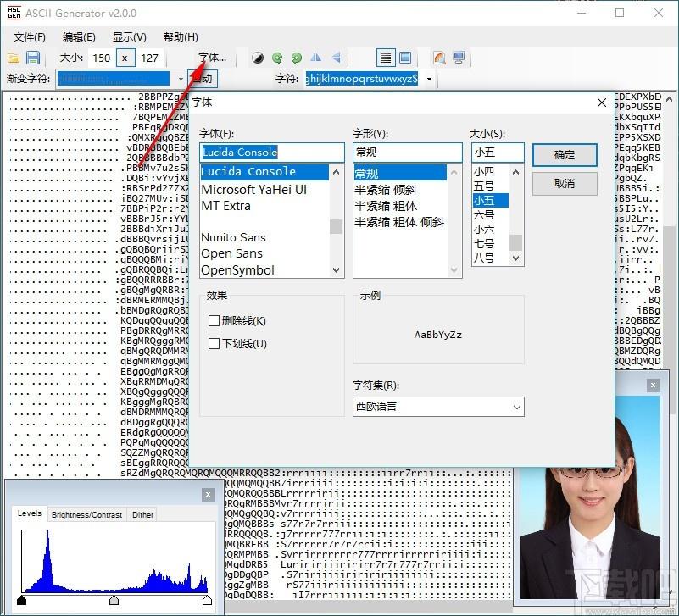Open the 显示(V) menu
Screen dimensions: 679x616
[130, 37]
